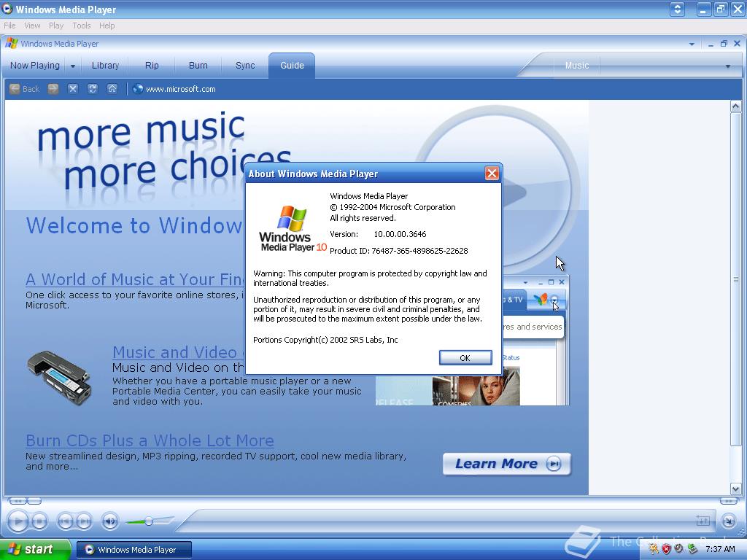Open the quick access dropdown in player header
Viewport: 747px width, 560px height.
click(692, 44)
